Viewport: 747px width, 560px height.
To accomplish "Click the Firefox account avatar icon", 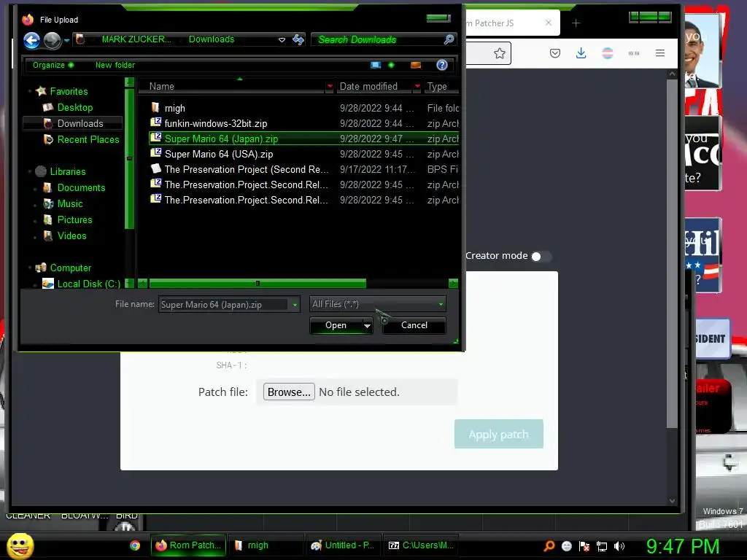I will [608, 53].
